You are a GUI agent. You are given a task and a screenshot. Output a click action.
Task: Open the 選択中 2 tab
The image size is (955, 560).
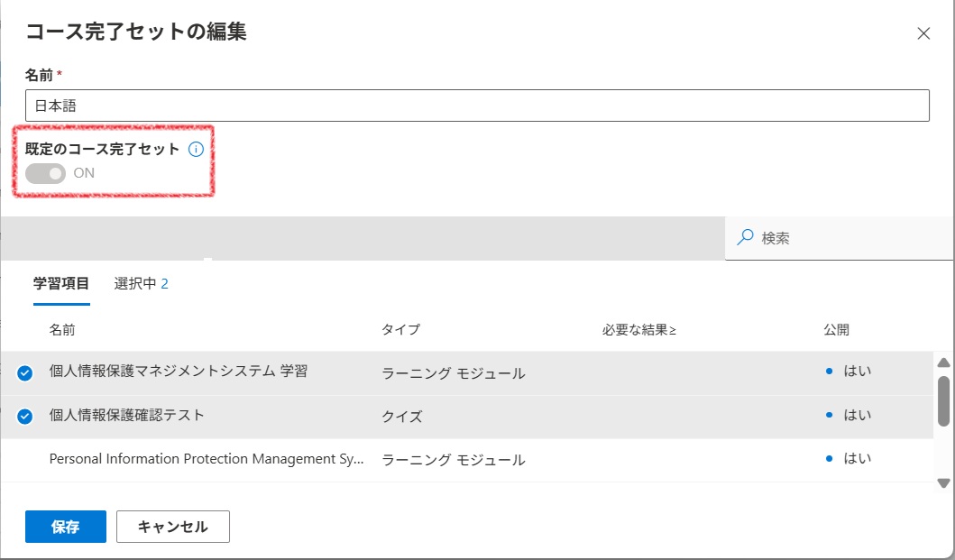[141, 284]
